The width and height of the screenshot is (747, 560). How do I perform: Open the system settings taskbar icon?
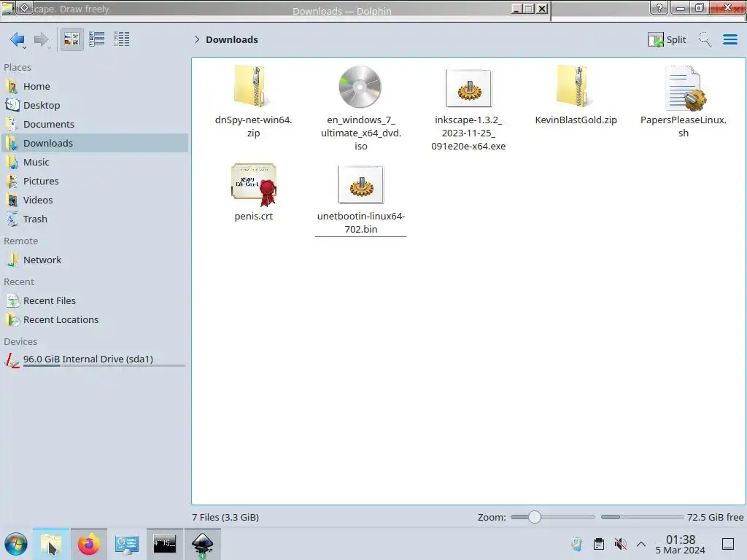coord(127,544)
